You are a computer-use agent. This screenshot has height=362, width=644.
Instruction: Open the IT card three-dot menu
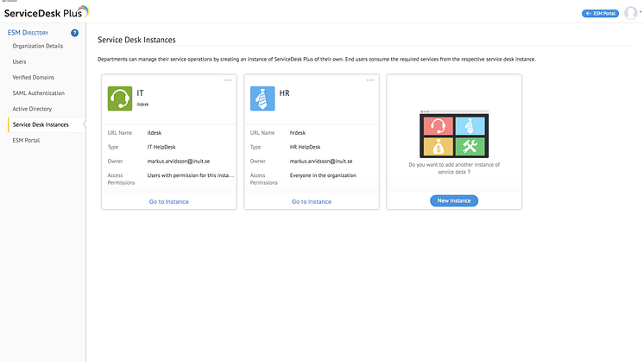pyautogui.click(x=228, y=80)
